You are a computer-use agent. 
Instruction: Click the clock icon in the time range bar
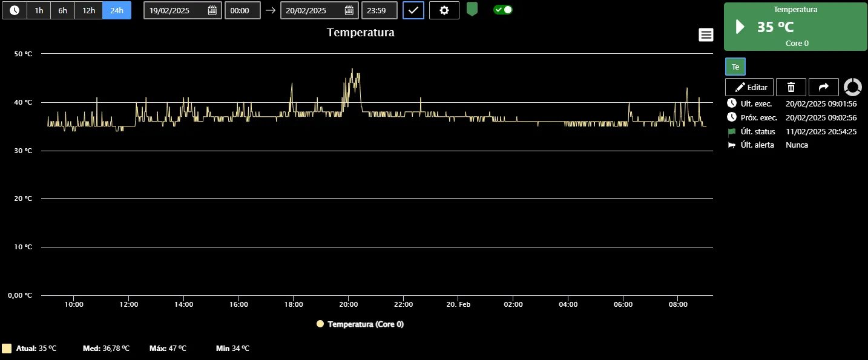[15, 10]
